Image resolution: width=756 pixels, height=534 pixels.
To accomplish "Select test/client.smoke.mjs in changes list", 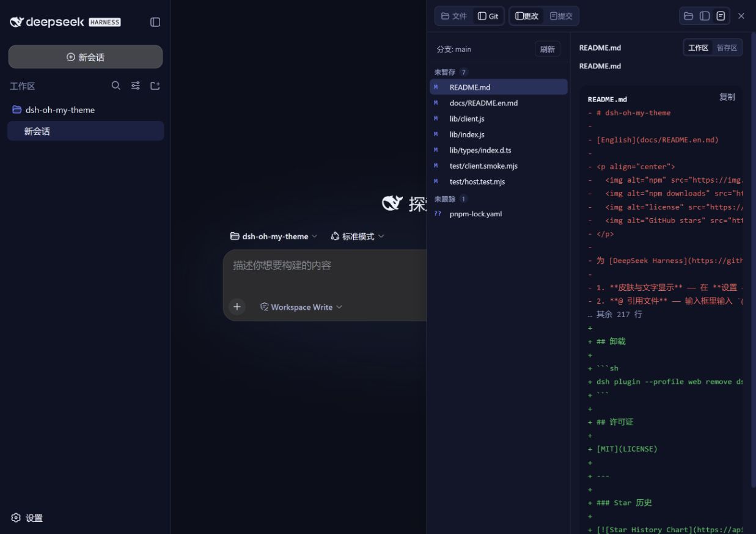I will coord(499,166).
